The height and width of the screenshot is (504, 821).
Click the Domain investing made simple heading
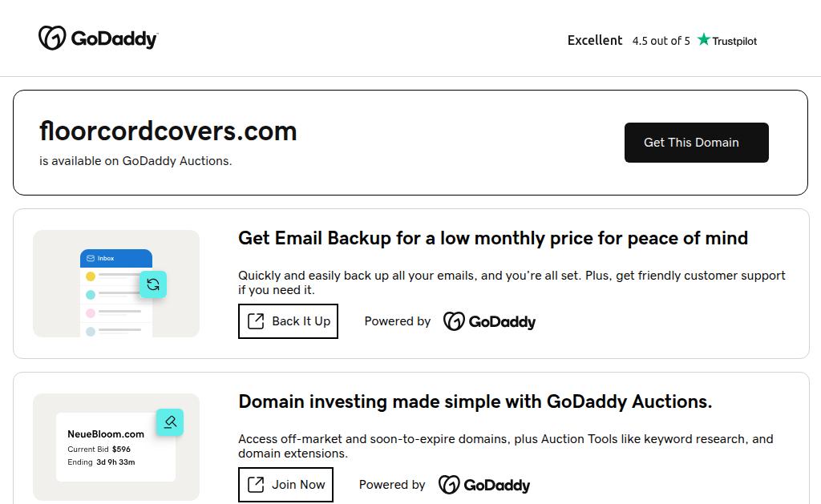coord(475,401)
